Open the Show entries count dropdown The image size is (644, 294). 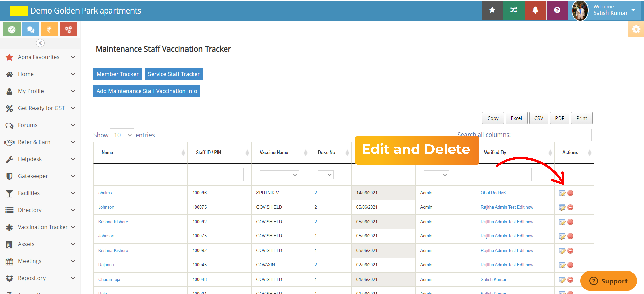[122, 135]
